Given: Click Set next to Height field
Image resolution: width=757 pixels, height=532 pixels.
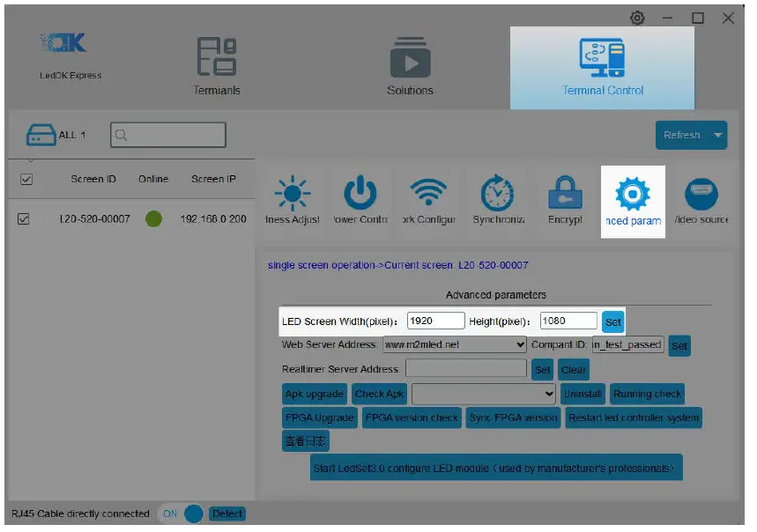Looking at the screenshot, I should (x=613, y=322).
